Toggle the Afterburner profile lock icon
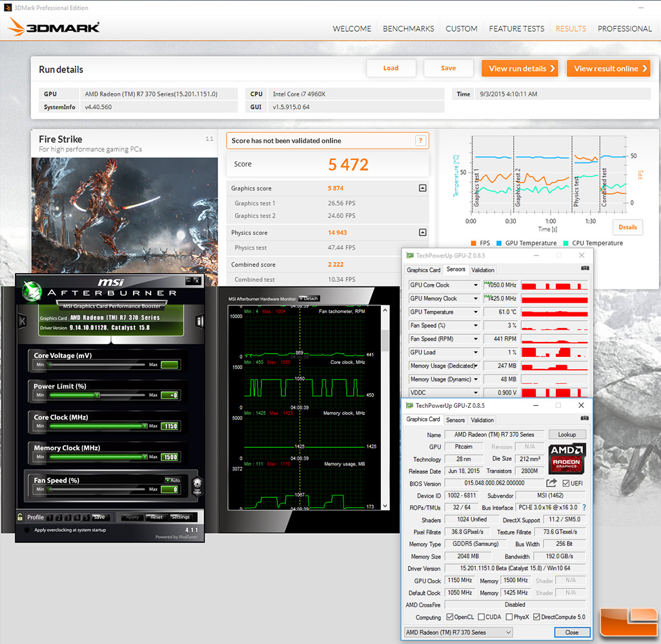The width and height of the screenshot is (661, 644). (20, 517)
